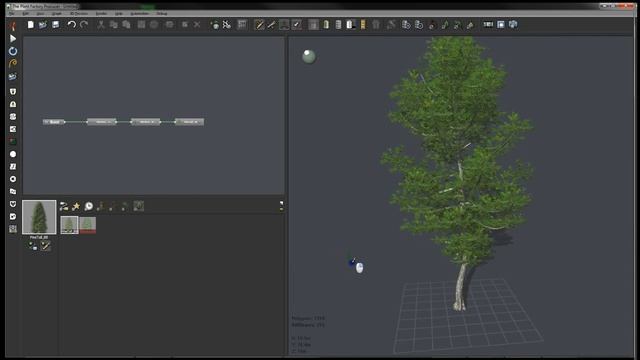
Task: Click the New document icon in toolbar
Action: (x=31, y=25)
